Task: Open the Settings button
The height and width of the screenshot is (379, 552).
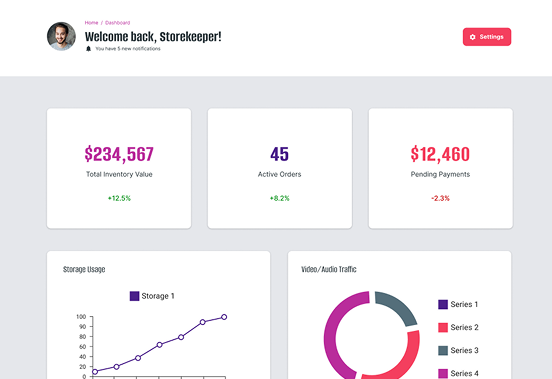Action: pyautogui.click(x=487, y=37)
